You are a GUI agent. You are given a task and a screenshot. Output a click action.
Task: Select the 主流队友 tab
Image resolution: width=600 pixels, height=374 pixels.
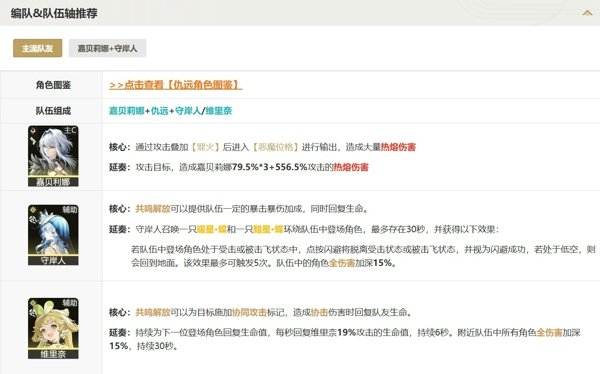click(38, 48)
